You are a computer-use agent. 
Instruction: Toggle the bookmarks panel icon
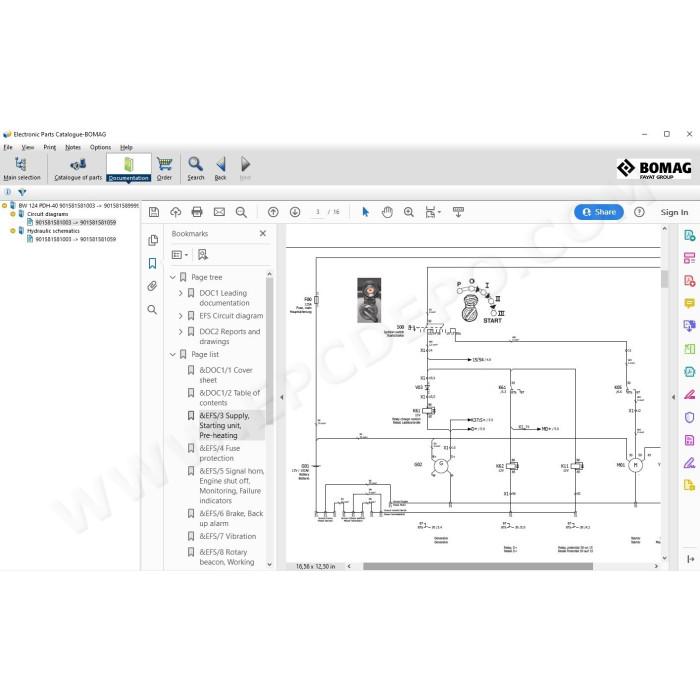[x=153, y=263]
